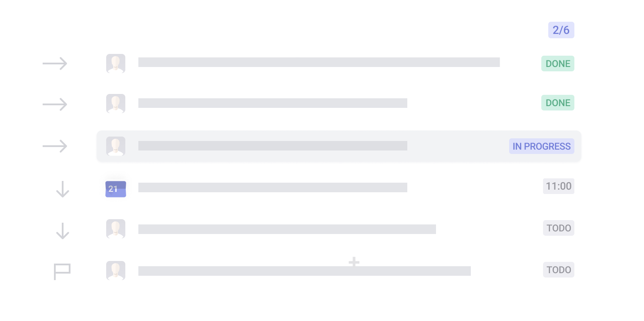Open the calendar event title at 11:00
The image size is (644, 321).
tap(272, 187)
